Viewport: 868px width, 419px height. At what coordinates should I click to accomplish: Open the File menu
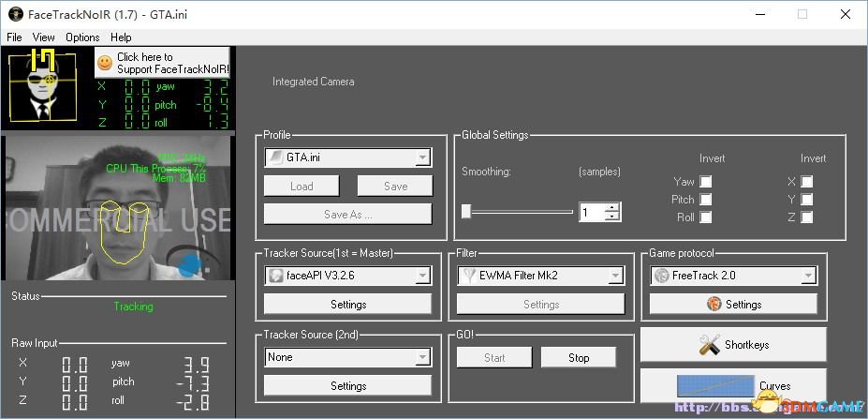(14, 37)
